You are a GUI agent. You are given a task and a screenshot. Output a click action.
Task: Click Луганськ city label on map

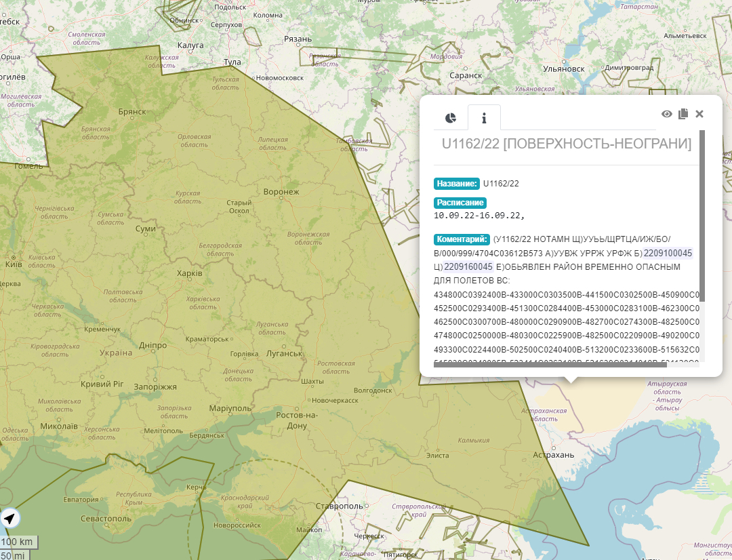[x=284, y=354]
